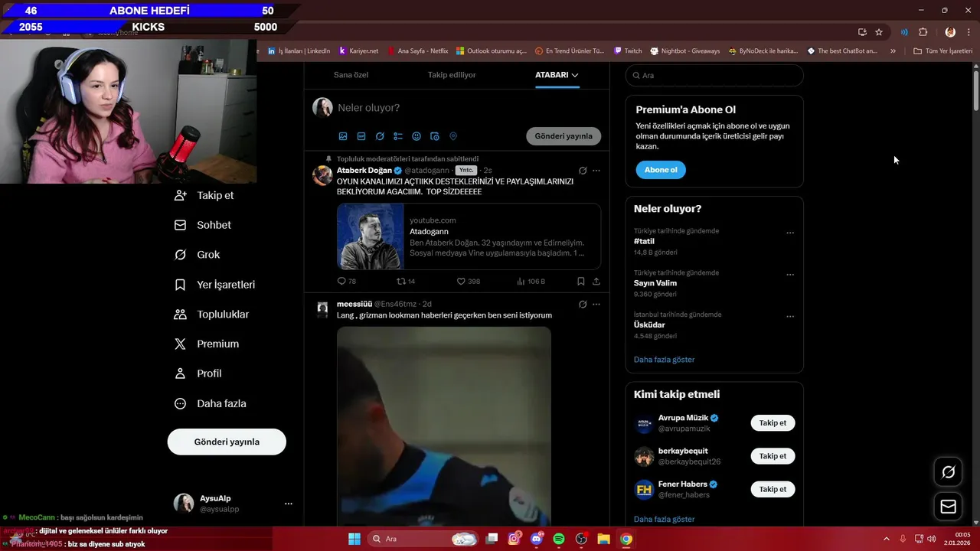
Task: Open Task View on the taskbar
Action: click(x=492, y=539)
